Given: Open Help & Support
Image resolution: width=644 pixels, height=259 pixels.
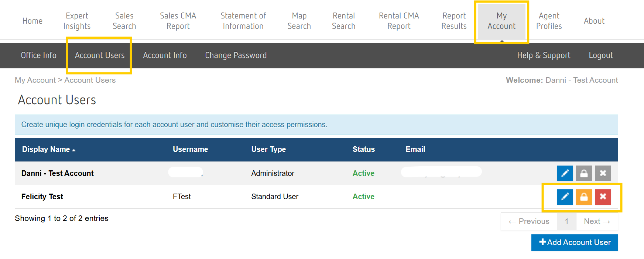Looking at the screenshot, I should [544, 55].
